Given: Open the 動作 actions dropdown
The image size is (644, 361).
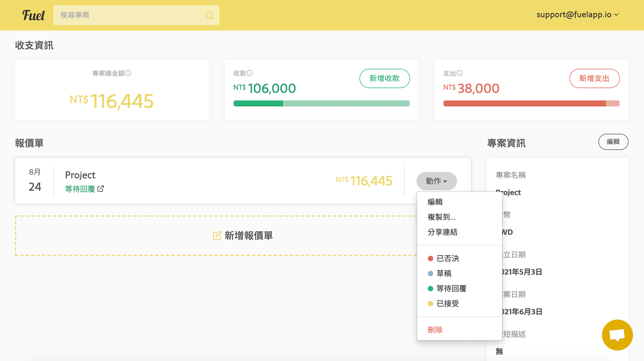Looking at the screenshot, I should pyautogui.click(x=436, y=181).
